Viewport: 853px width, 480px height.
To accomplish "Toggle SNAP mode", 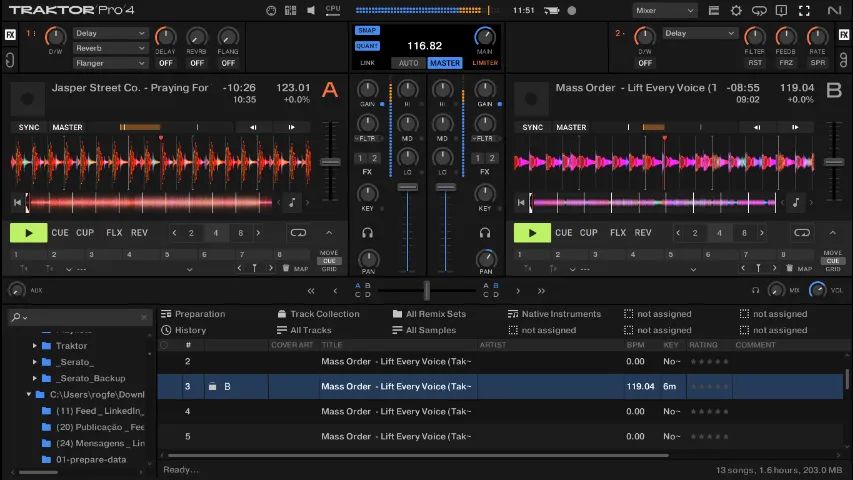I will click(367, 30).
